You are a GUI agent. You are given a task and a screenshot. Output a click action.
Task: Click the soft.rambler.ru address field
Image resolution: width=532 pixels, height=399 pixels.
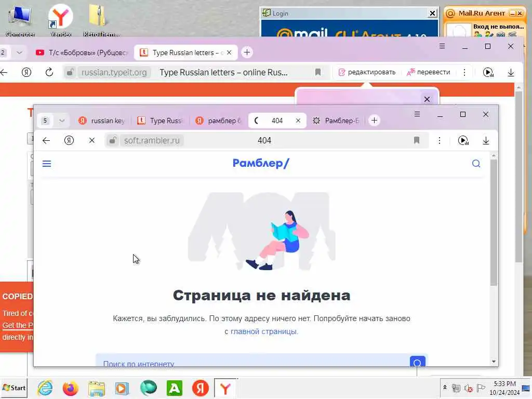tap(152, 140)
